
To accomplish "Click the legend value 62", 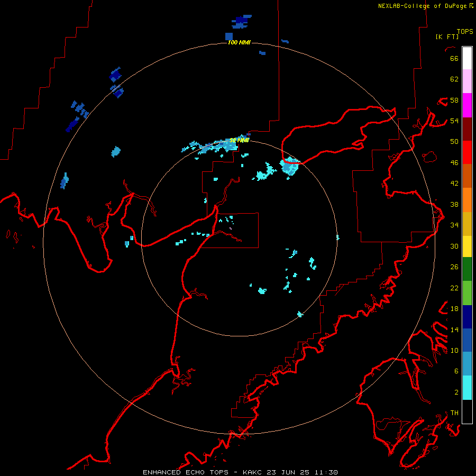I will (x=454, y=79).
